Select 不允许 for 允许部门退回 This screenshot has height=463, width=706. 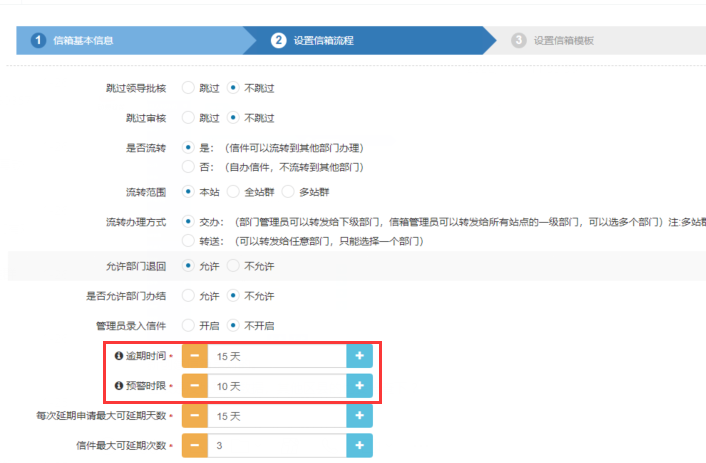point(232,266)
